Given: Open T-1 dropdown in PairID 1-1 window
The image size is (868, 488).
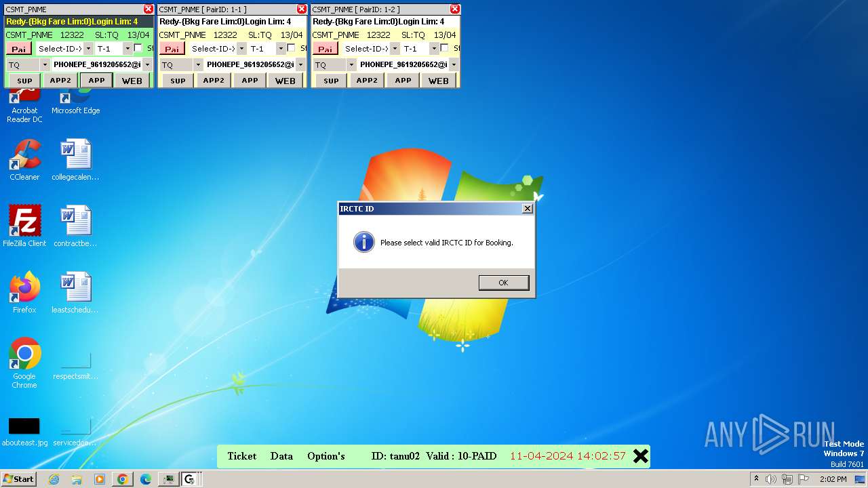Looking at the screenshot, I should [x=280, y=49].
